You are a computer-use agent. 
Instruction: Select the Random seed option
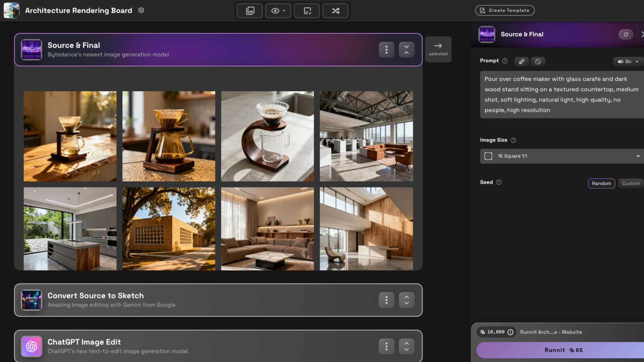tap(601, 183)
